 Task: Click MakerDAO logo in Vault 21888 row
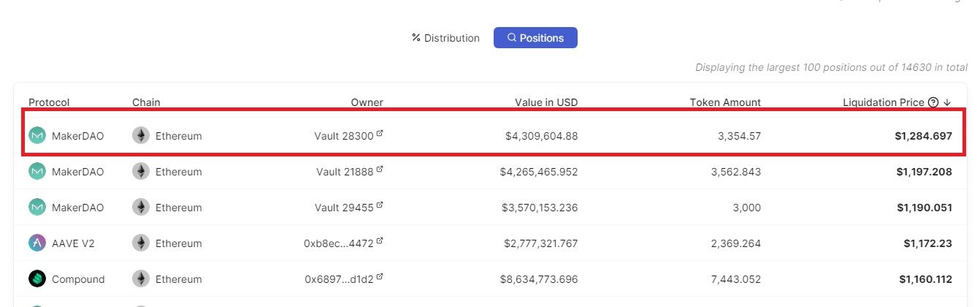coord(37,171)
